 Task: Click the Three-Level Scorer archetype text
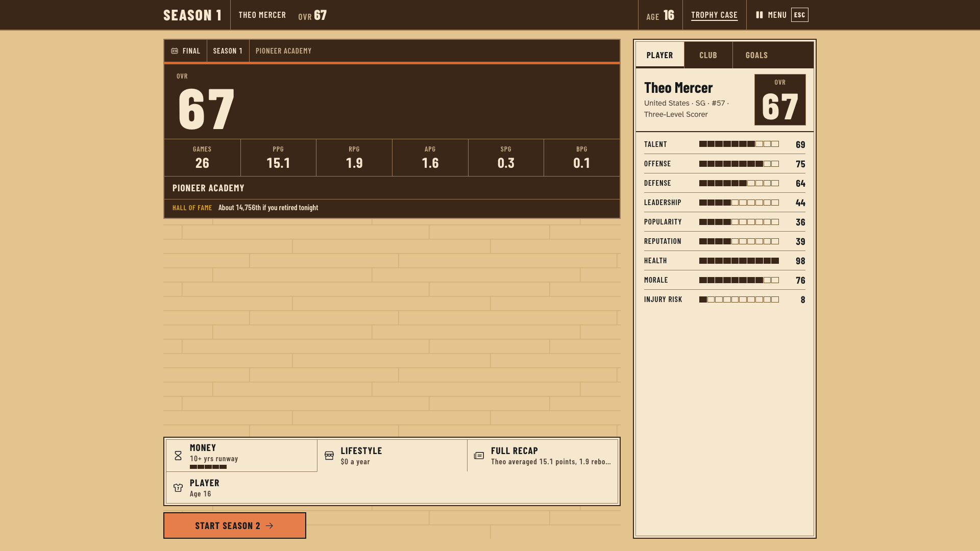point(676,114)
